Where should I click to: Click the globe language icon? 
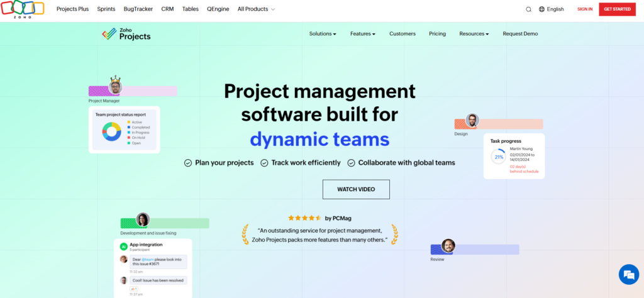pyautogui.click(x=542, y=9)
